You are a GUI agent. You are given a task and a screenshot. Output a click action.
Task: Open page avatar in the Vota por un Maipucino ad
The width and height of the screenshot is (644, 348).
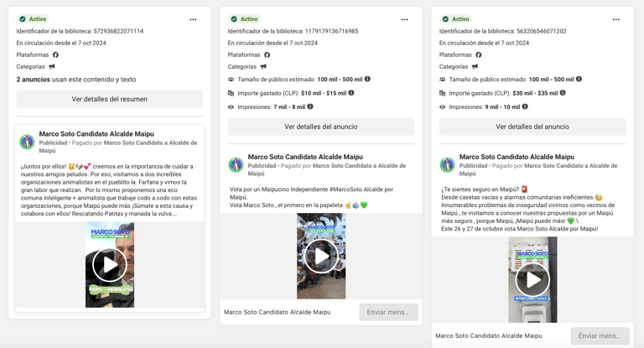tap(236, 164)
